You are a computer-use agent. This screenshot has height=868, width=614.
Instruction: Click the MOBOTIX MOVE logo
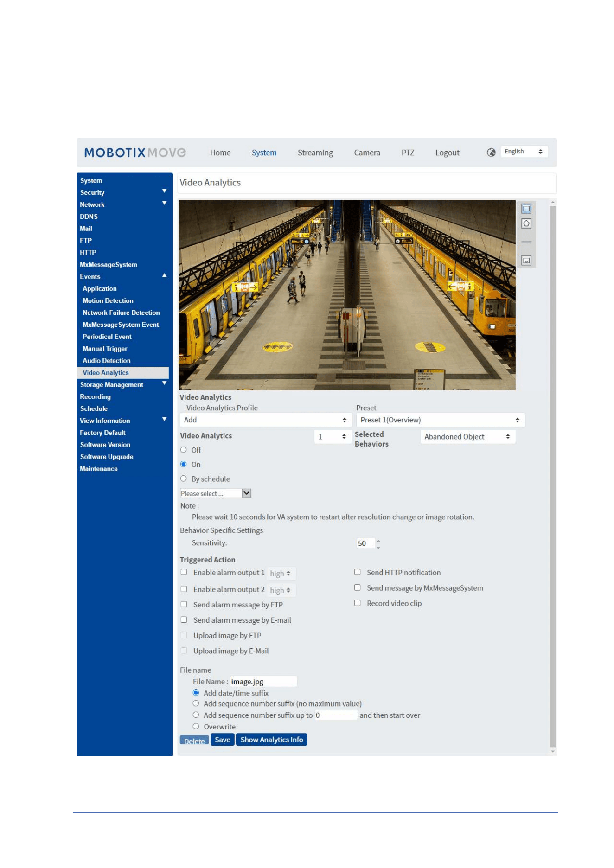[x=135, y=153]
